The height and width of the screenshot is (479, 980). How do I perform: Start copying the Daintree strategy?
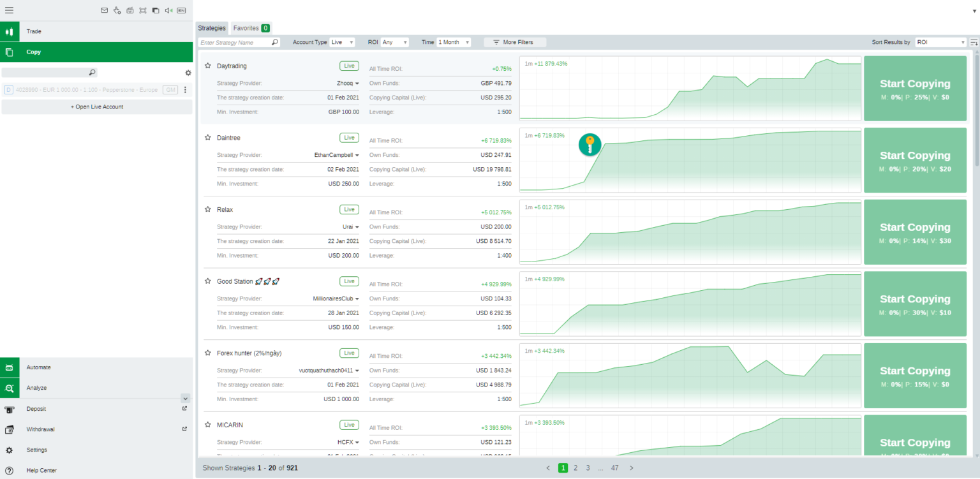(x=915, y=155)
